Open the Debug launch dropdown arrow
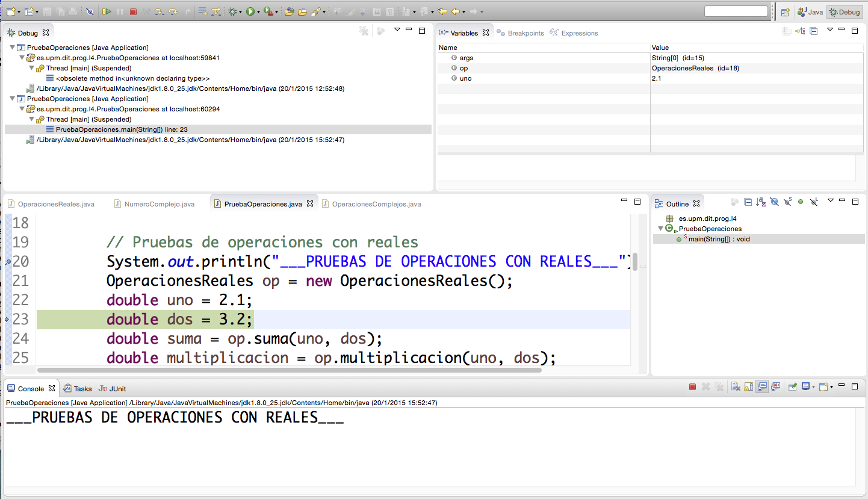The image size is (868, 499). [x=241, y=12]
